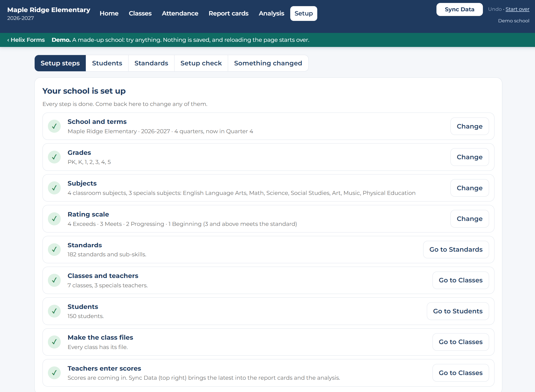Change the Rating scale step
535x392 pixels.
click(469, 219)
